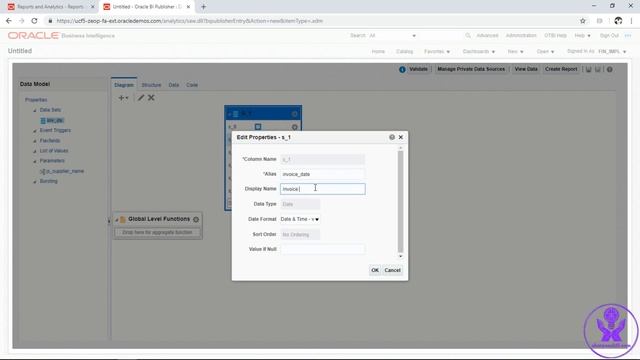Collapse the Global Level Functions panel

116,220
